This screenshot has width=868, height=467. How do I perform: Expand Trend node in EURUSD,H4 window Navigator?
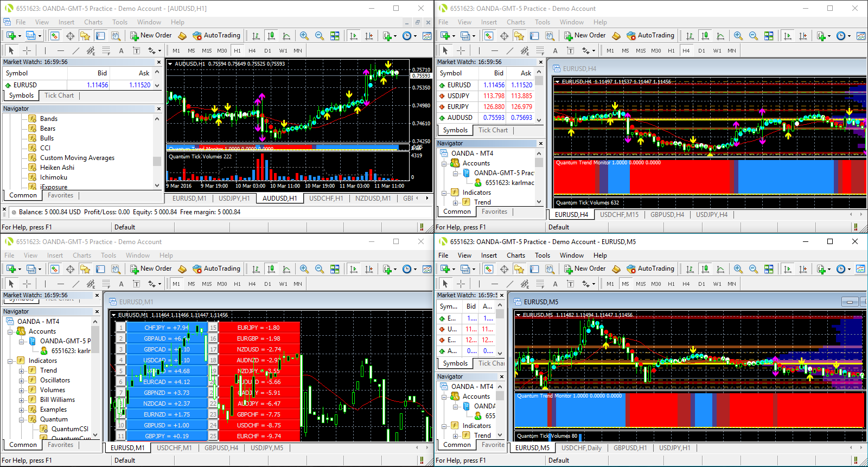click(456, 202)
